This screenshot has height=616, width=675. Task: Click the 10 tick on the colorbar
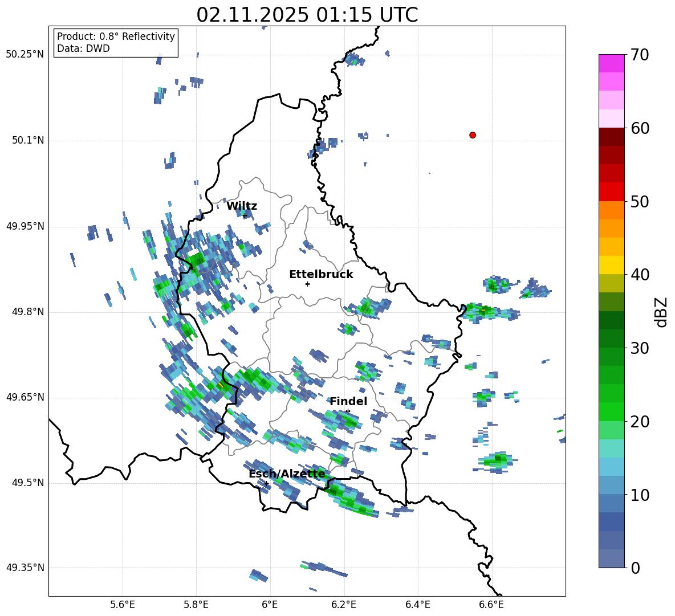click(640, 495)
